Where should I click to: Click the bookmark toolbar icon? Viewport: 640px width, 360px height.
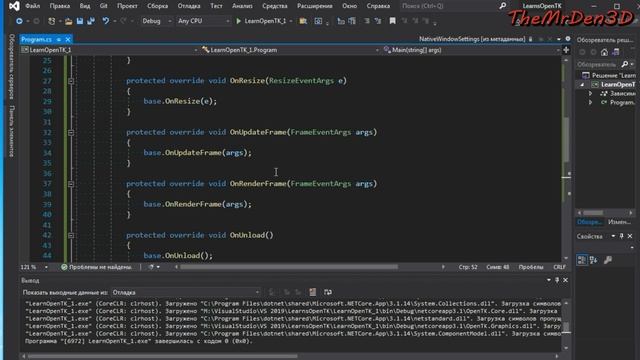point(392,21)
